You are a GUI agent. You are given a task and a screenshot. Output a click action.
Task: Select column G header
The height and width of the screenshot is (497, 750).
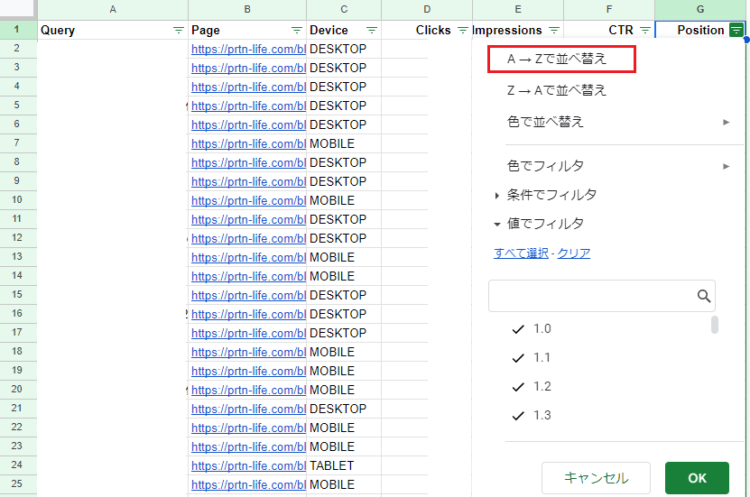point(700,9)
